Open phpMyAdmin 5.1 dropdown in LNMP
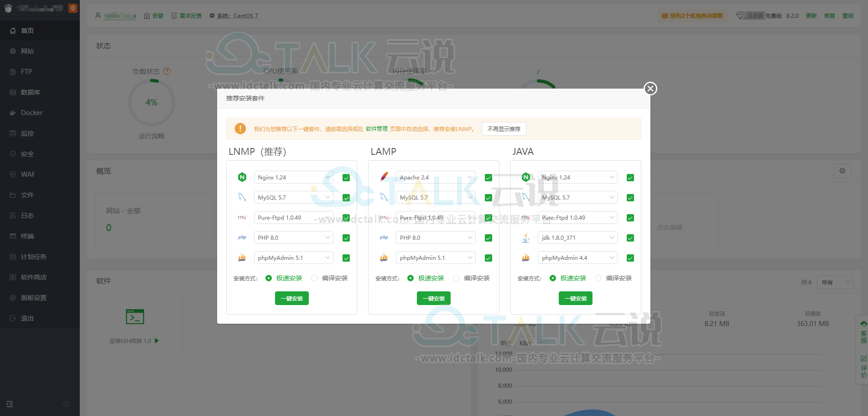 (x=293, y=258)
